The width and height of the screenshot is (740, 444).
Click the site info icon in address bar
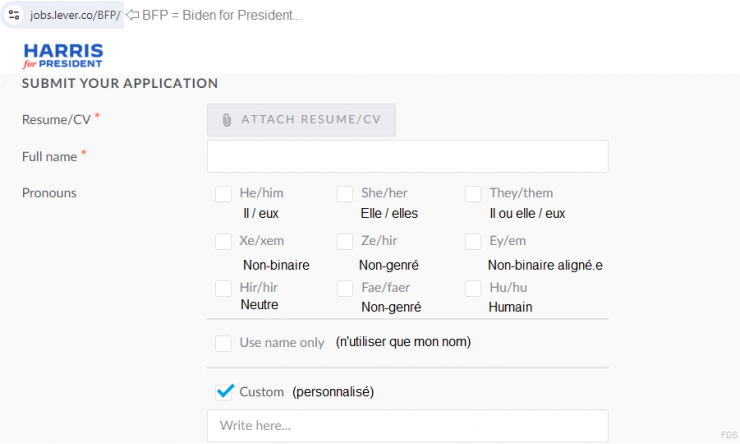[x=14, y=15]
